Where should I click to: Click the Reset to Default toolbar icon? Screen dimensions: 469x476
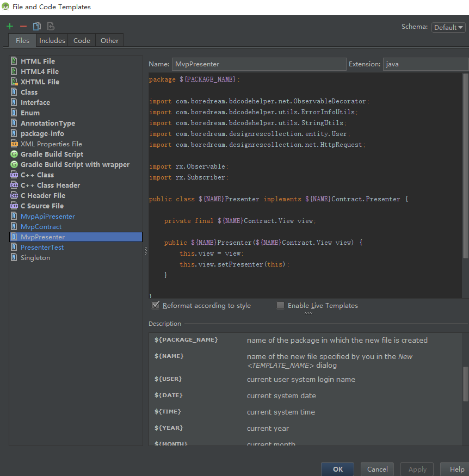[x=51, y=26]
